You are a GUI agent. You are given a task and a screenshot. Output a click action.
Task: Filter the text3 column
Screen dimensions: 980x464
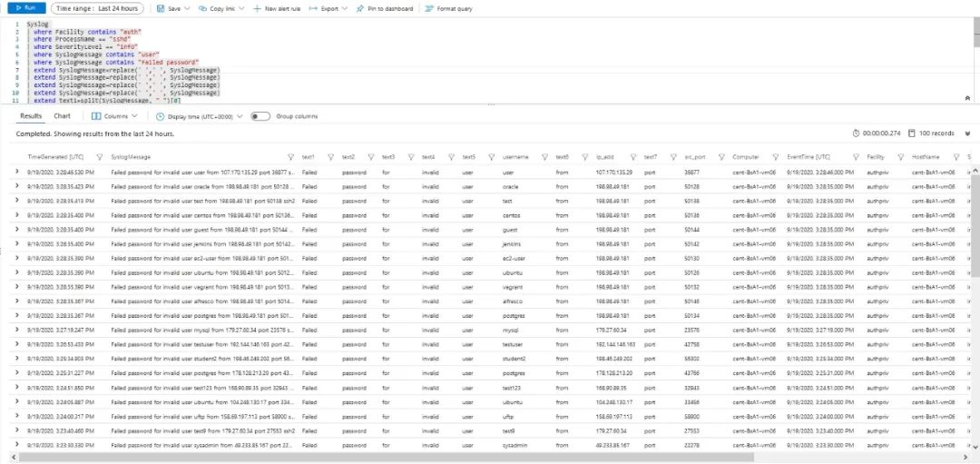[411, 157]
